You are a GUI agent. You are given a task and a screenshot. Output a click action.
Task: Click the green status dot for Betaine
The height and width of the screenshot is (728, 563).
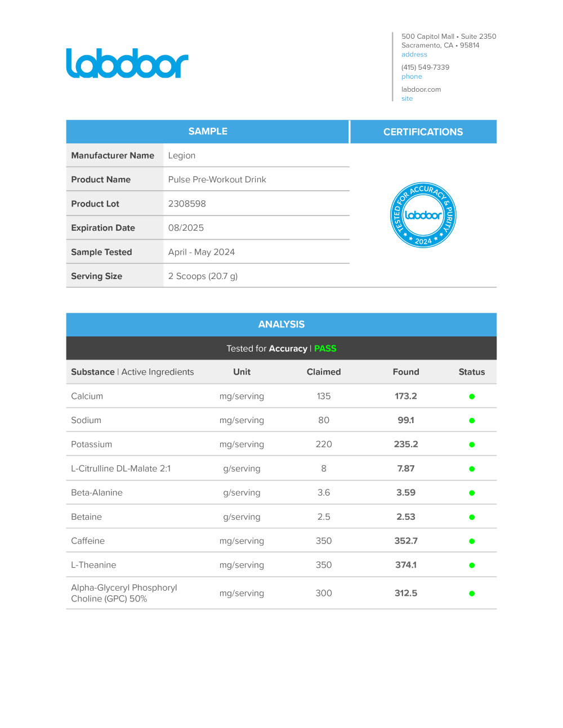472,518
